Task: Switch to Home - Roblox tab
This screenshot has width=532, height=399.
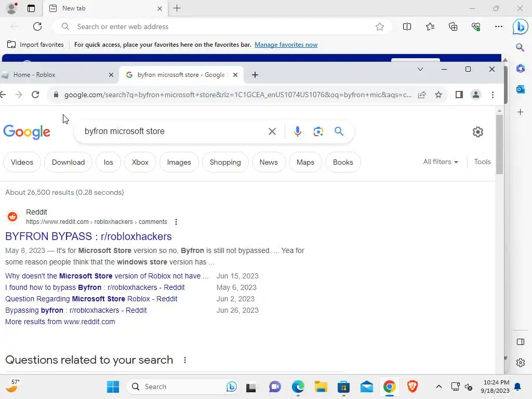Action: (x=58, y=75)
